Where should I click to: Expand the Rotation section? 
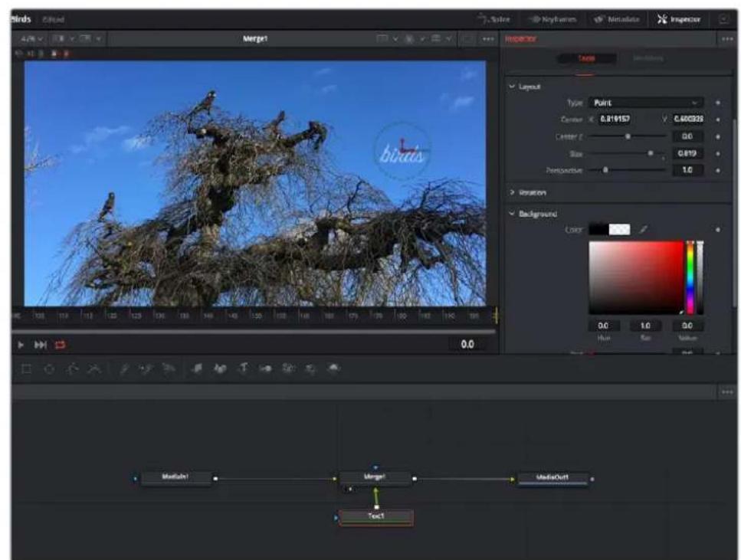512,192
